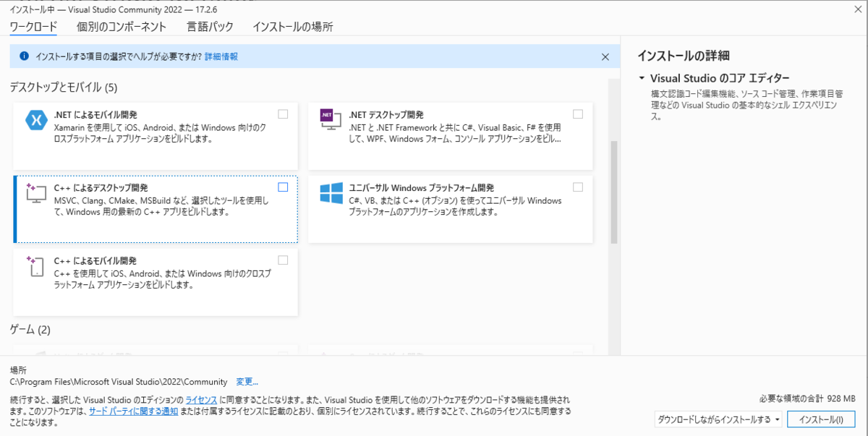Check the C++ によるモバイル開発 checkbox
The width and height of the screenshot is (868, 436).
pyautogui.click(x=283, y=260)
